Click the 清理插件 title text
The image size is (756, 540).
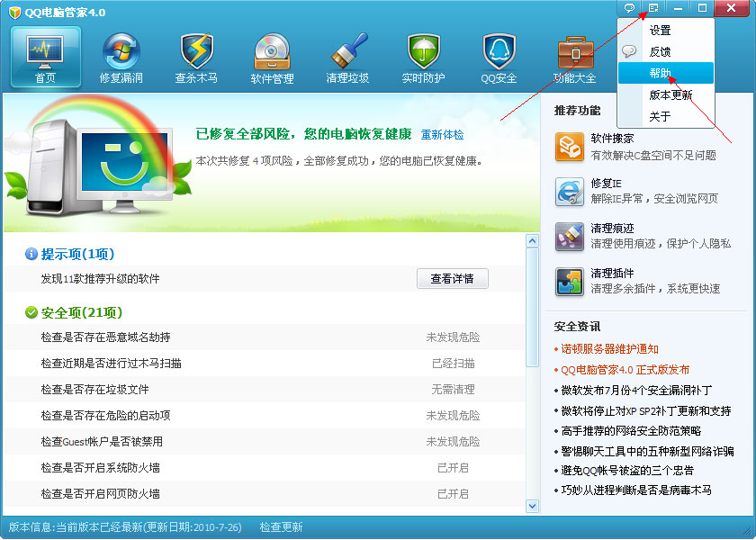[612, 274]
